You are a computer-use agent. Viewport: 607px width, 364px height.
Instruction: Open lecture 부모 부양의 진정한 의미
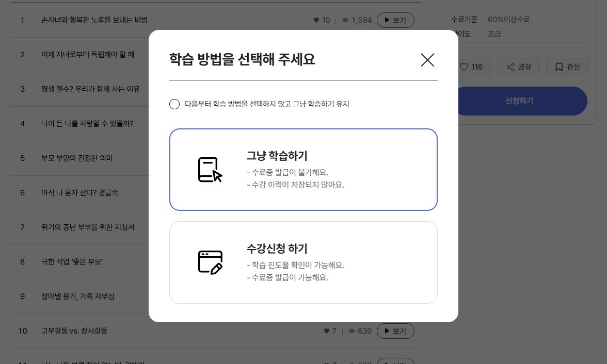tap(76, 158)
